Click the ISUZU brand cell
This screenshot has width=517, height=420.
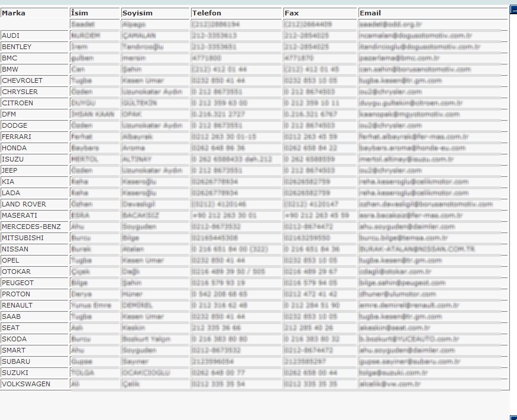(x=34, y=159)
